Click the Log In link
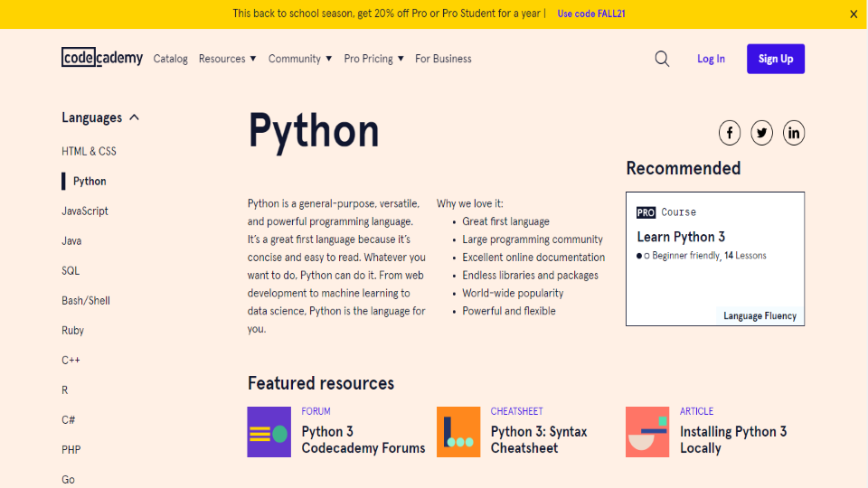This screenshot has height=488, width=868. [x=711, y=59]
